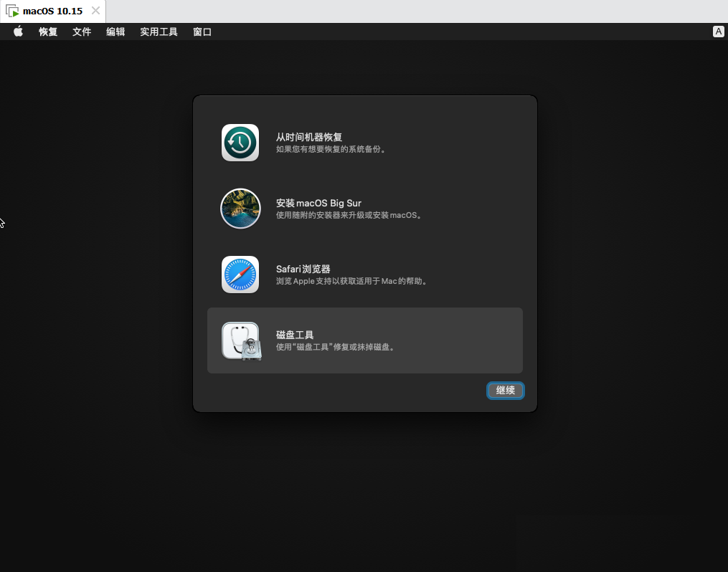Image resolution: width=728 pixels, height=572 pixels.
Task: Select 安装 macOS Big Sur title
Action: click(318, 203)
